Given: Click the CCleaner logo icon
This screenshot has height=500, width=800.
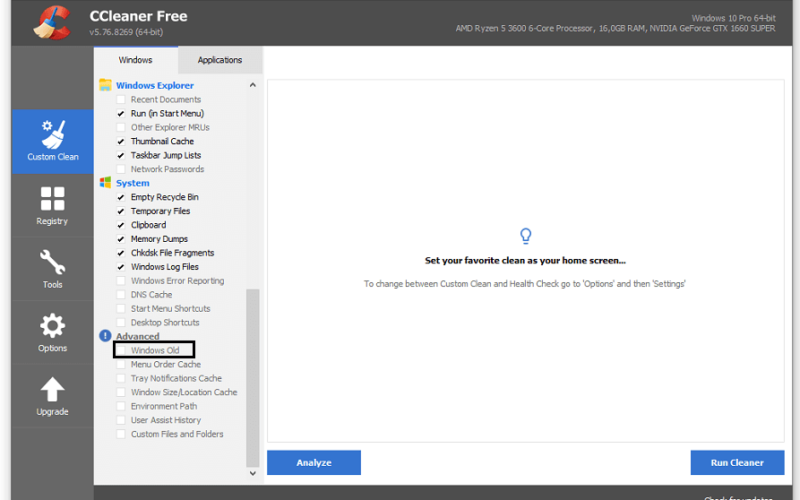Looking at the screenshot, I should (x=52, y=22).
